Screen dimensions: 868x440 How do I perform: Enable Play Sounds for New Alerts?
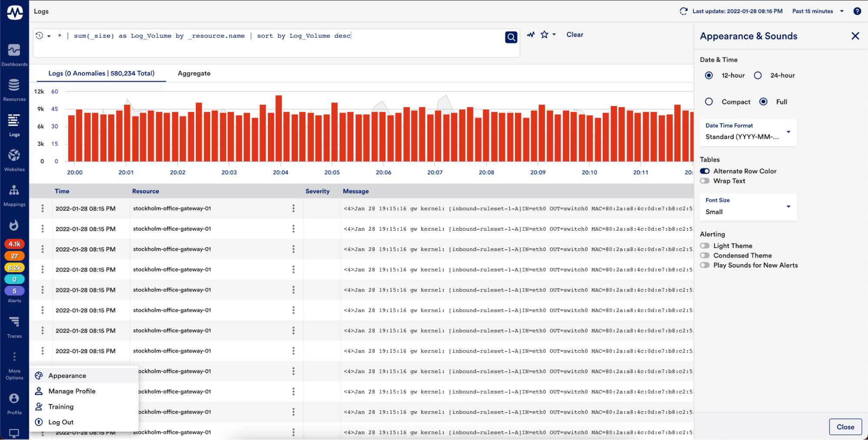click(705, 265)
